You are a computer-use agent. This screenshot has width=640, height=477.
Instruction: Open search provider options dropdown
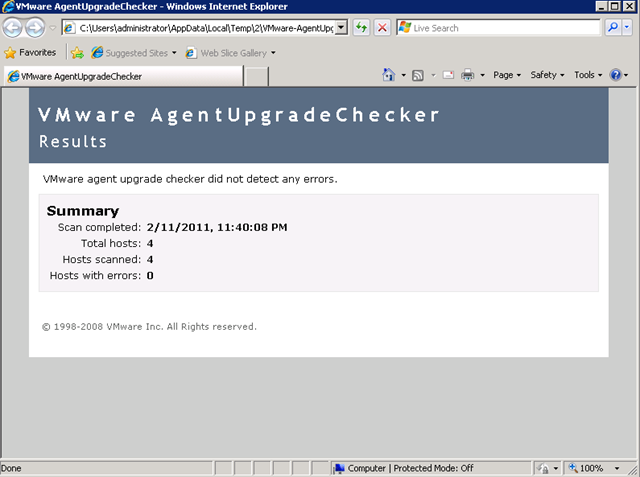pos(627,27)
